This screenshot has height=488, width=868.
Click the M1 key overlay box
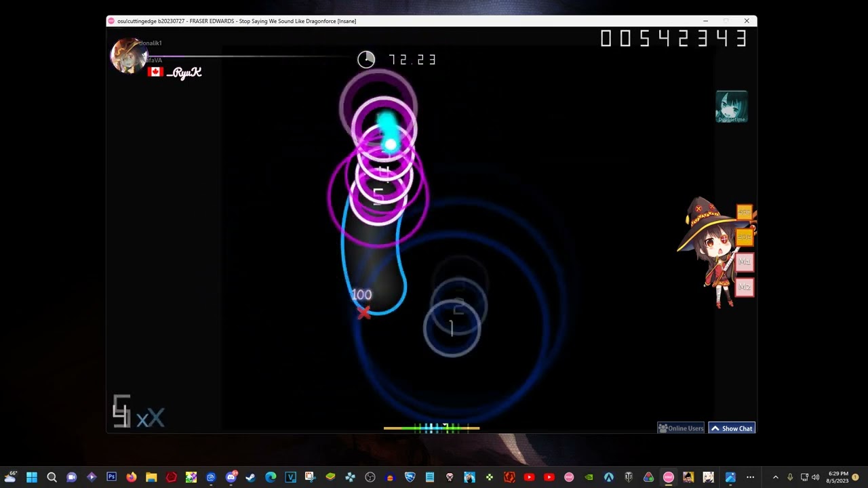tap(745, 262)
